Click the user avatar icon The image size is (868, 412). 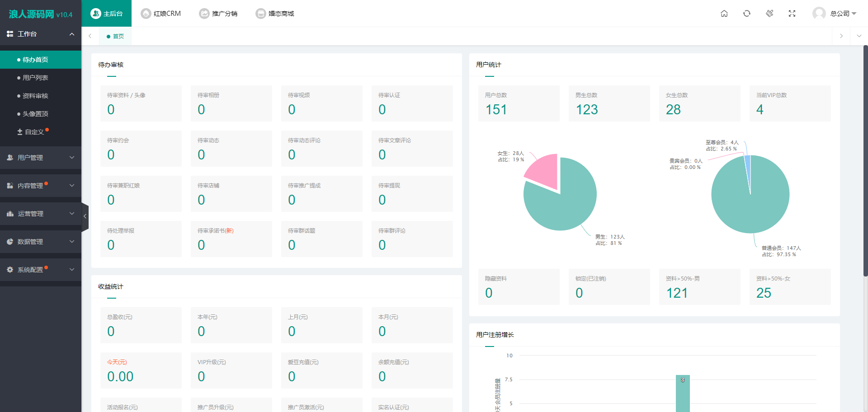coord(819,14)
